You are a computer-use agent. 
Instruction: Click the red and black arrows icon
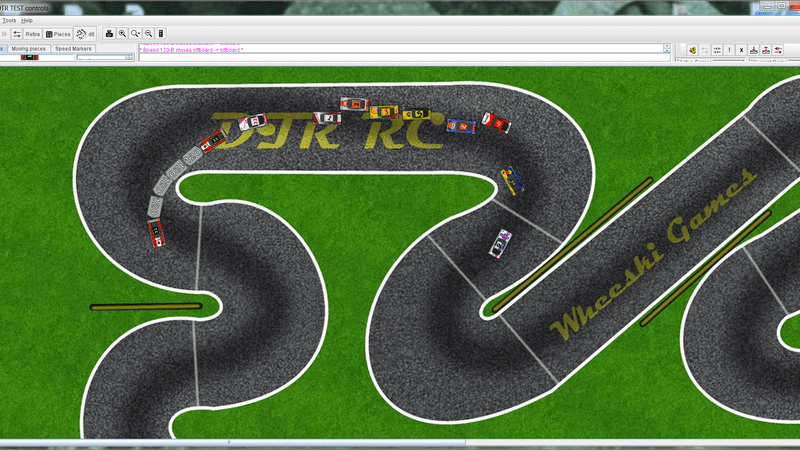tap(778, 49)
